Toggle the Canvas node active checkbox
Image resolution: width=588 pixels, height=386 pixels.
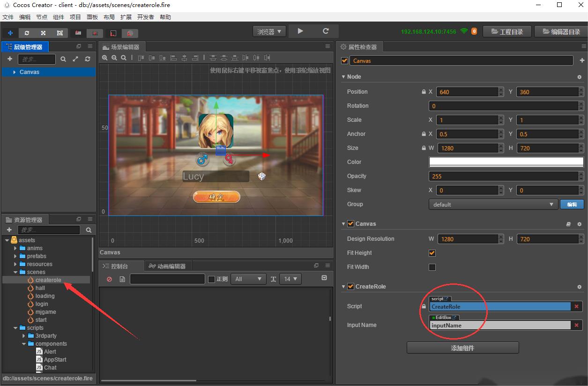point(345,60)
